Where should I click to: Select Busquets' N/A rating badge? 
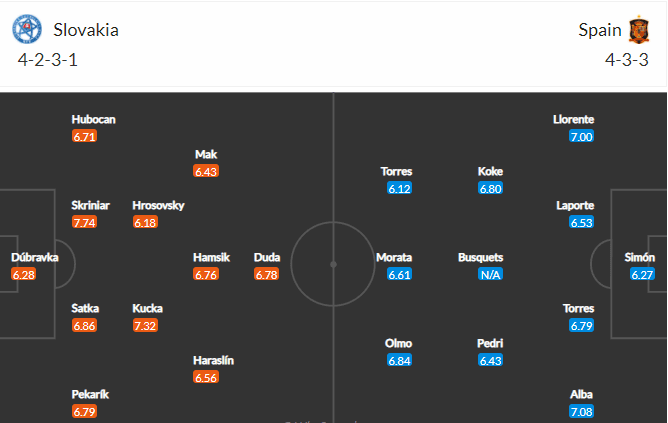(490, 274)
